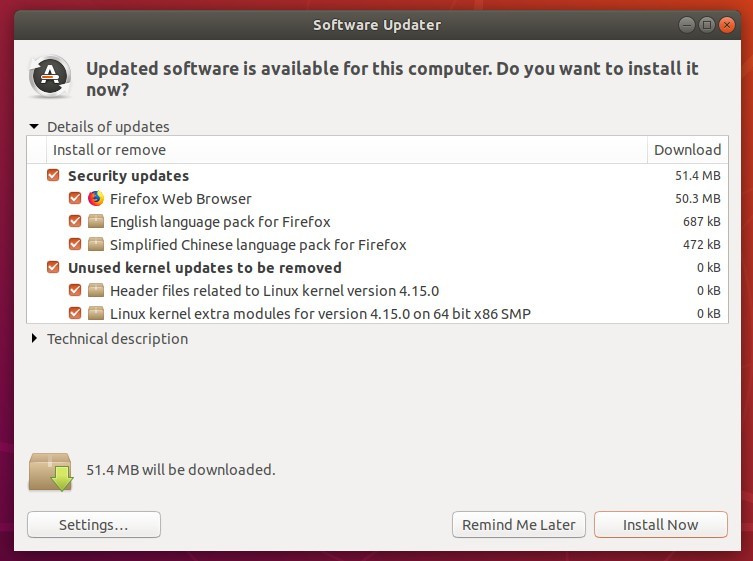Click the Linux kernel extra modules package icon
Viewport: 753px width, 561px height.
coord(96,314)
